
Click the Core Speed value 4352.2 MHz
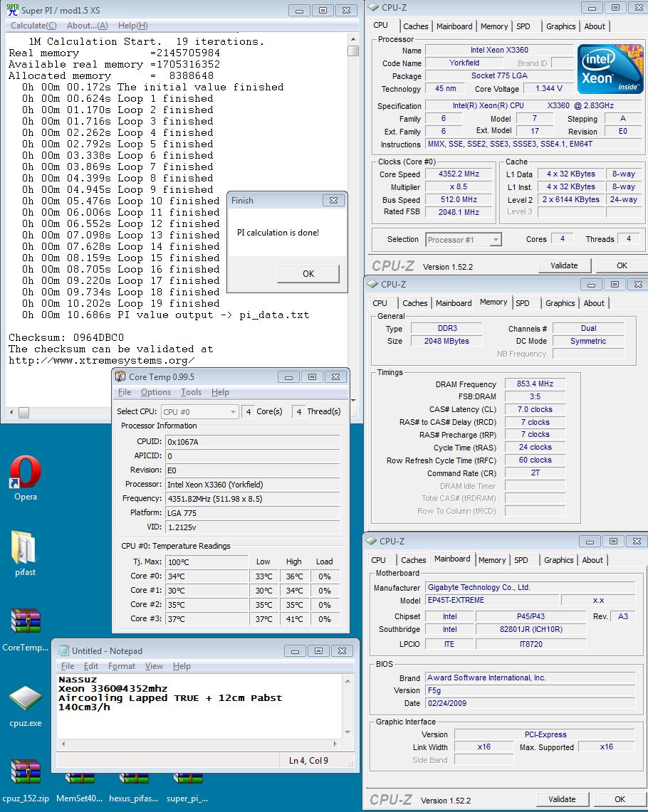pyautogui.click(x=459, y=174)
